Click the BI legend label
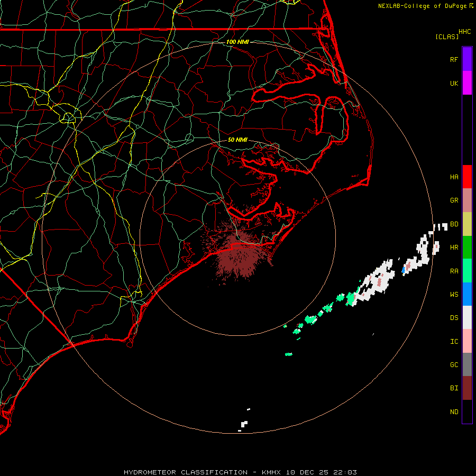The image size is (476, 476). click(x=454, y=388)
